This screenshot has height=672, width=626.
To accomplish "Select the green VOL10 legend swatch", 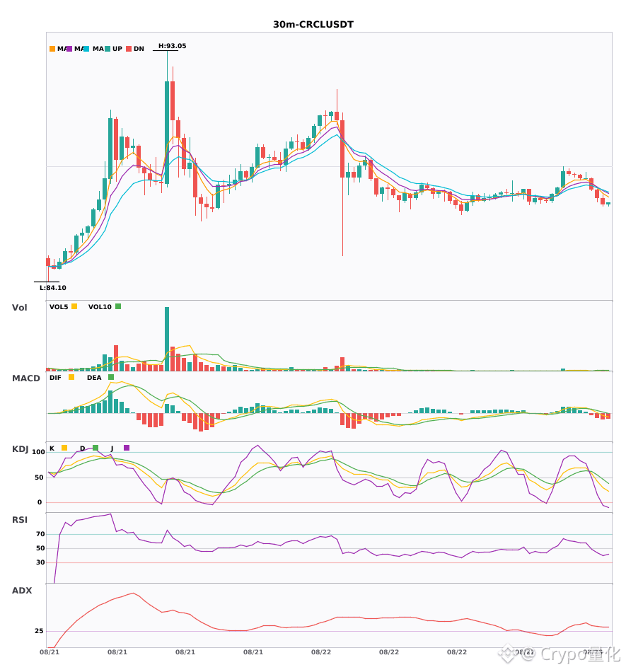I will tap(118, 306).
